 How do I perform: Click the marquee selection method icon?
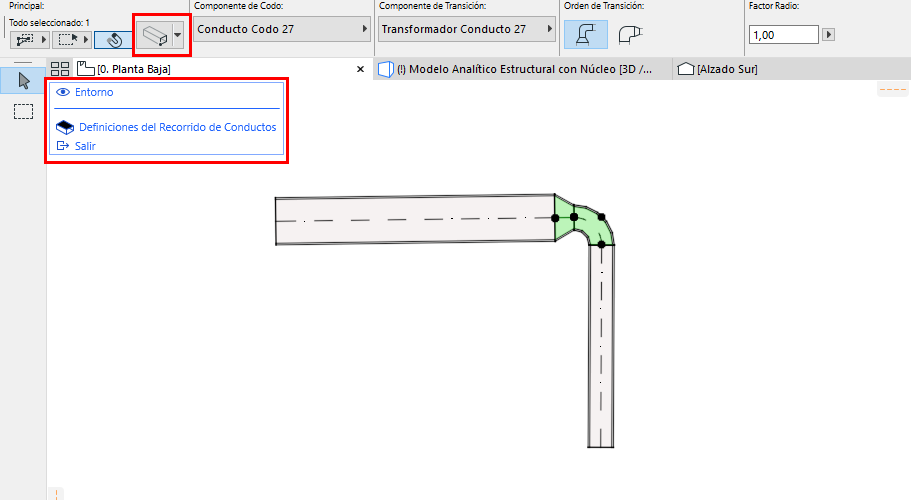(x=67, y=40)
